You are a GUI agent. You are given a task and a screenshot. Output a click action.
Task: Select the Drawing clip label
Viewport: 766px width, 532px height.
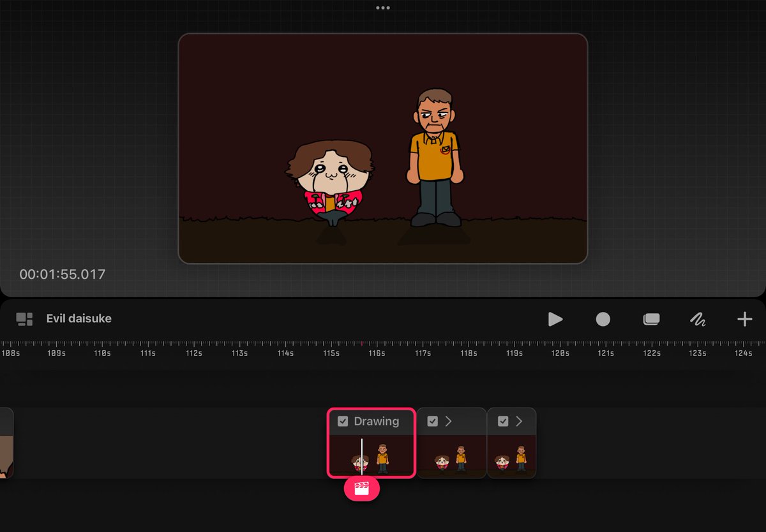(x=377, y=421)
